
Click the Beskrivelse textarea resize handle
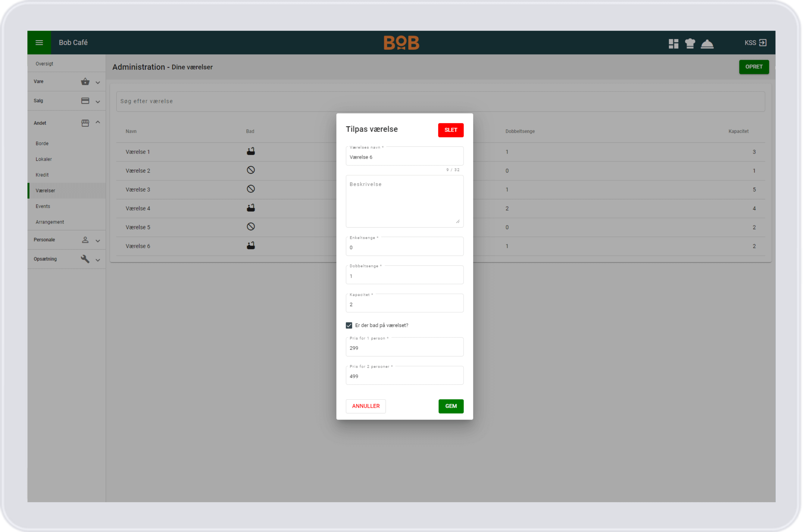458,221
